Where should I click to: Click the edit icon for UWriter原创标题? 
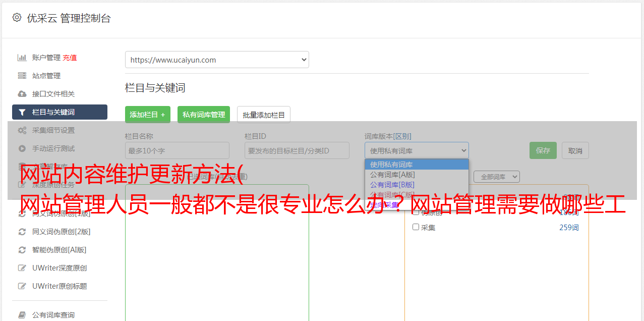point(22,286)
